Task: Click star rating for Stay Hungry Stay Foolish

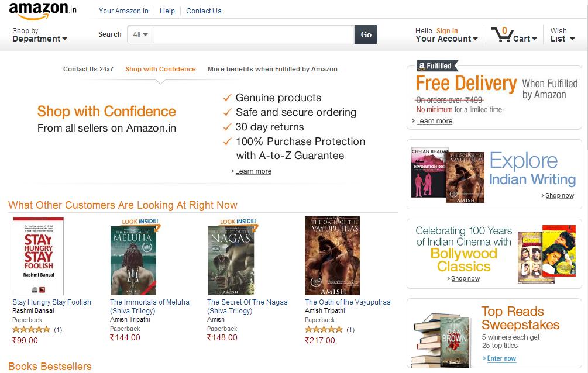Action: 31,330
